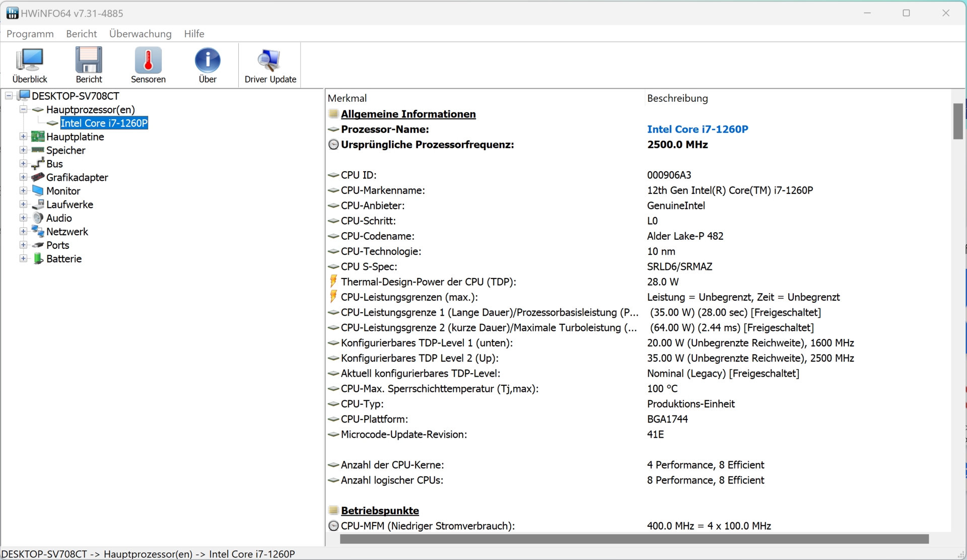Expand the Hauptplatine tree node
The height and width of the screenshot is (560, 967).
23,136
